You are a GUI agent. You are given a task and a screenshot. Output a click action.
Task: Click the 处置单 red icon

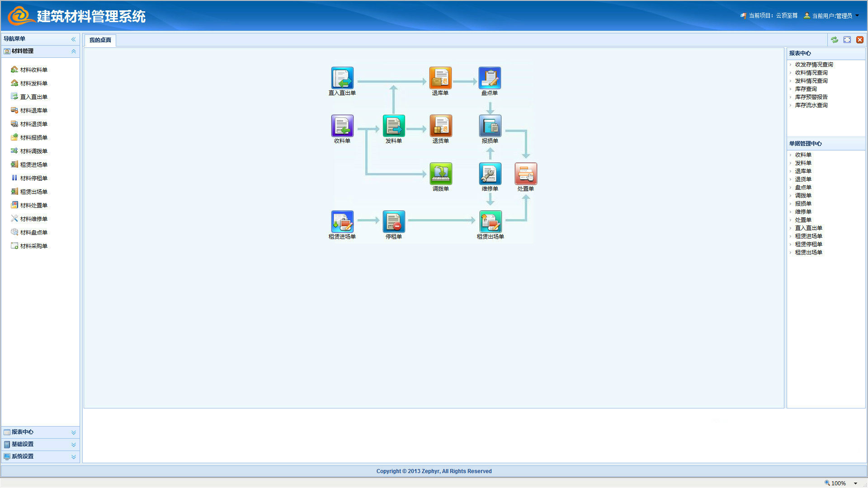point(526,174)
